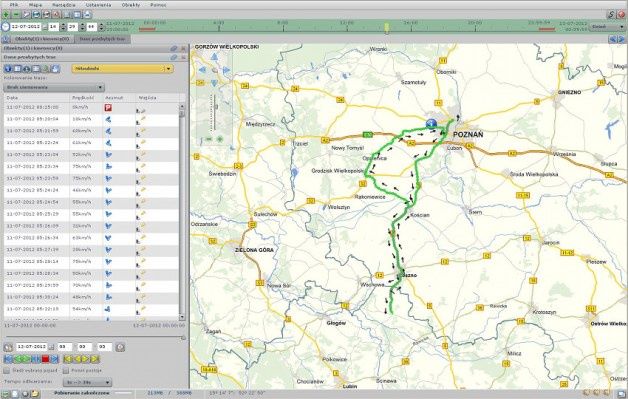Click the map previous-view arrow at top right
Image resolution: width=628 pixels, height=399 pixels.
pos(612,39)
